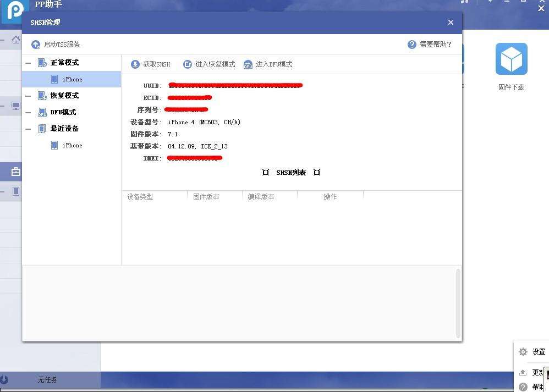
Task: Select DFU模式 tree label
Action: pos(63,112)
